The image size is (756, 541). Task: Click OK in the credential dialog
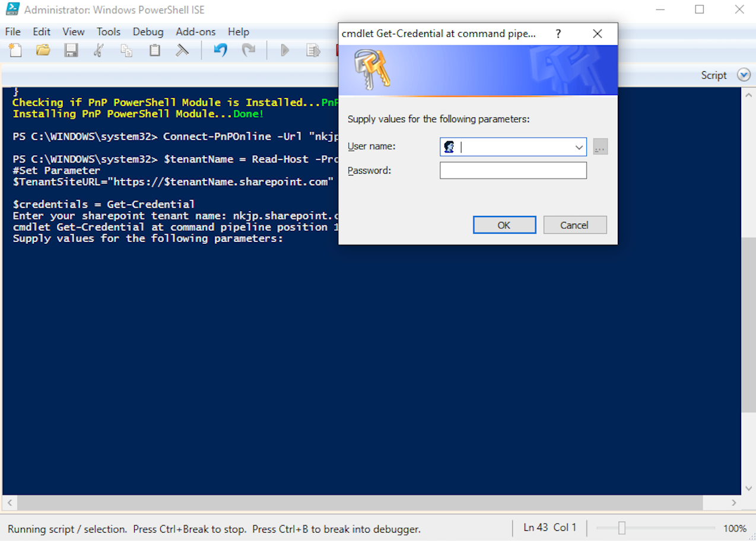tap(504, 225)
